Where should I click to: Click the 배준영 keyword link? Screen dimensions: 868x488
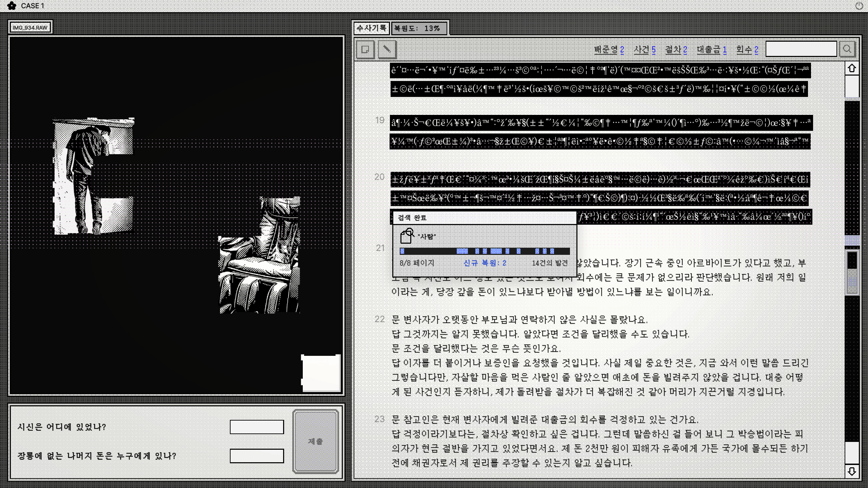pyautogui.click(x=609, y=50)
